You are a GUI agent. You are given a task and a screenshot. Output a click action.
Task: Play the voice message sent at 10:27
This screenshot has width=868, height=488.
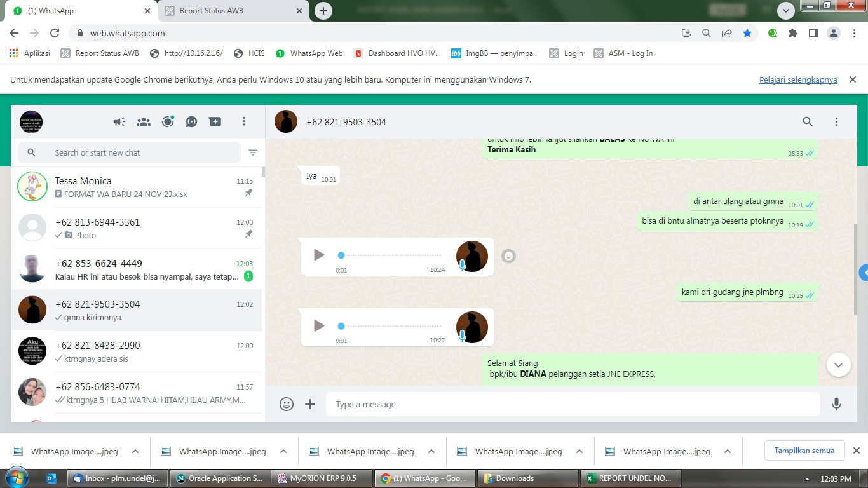pyautogui.click(x=319, y=326)
